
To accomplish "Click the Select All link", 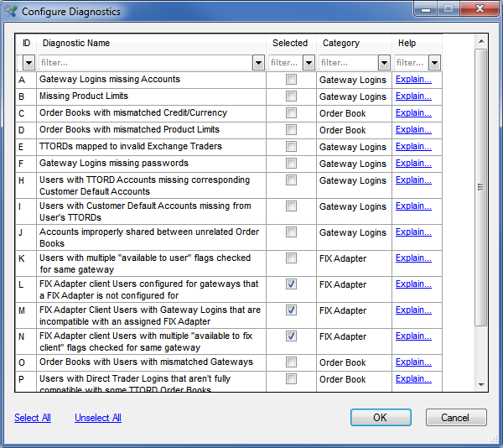I will click(33, 418).
